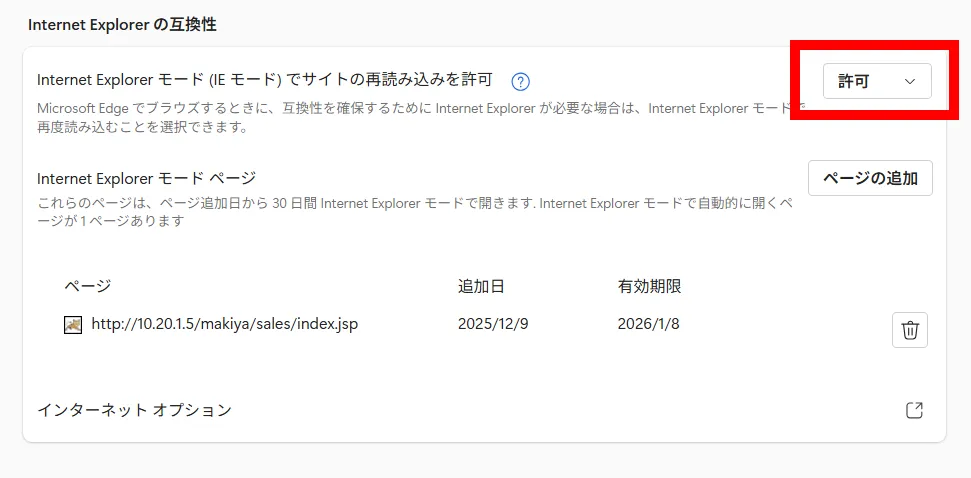971x478 pixels.
Task: Click the chevron arrow inside the 許可 box
Action: tap(909, 82)
